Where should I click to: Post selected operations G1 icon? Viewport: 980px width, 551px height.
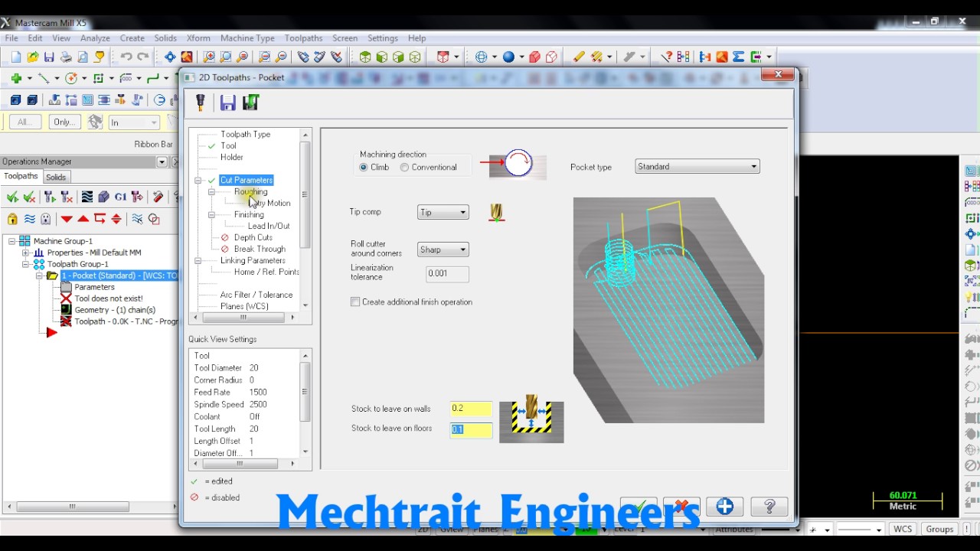(120, 197)
